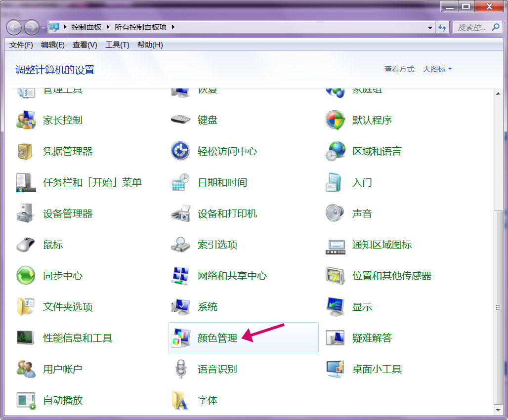Open the 字体 fonts folder icon

(x=180, y=400)
